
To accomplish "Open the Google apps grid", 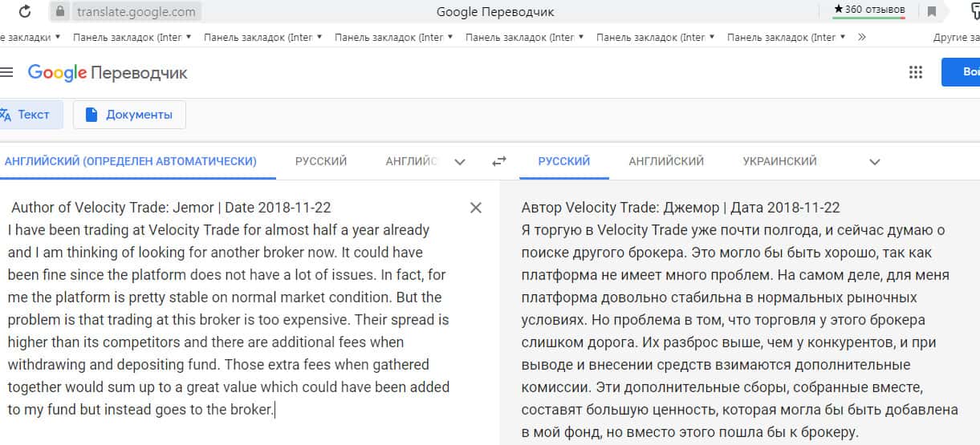I will pyautogui.click(x=915, y=72).
